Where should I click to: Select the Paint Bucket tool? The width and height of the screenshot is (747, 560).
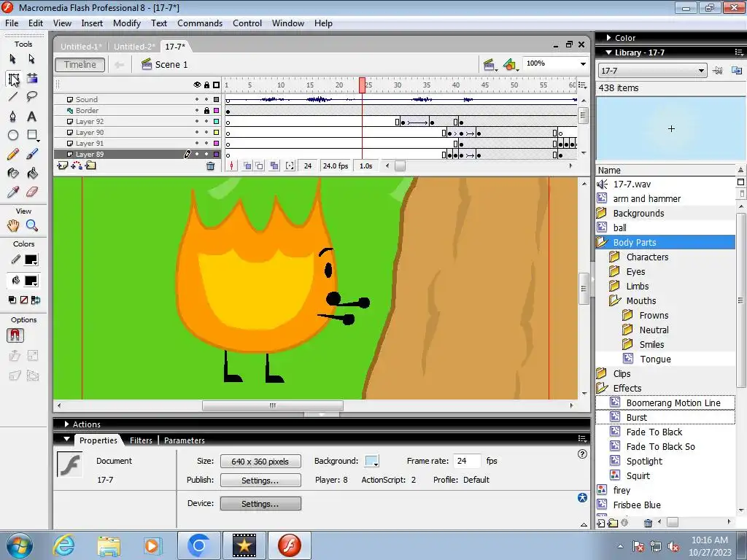pos(32,174)
